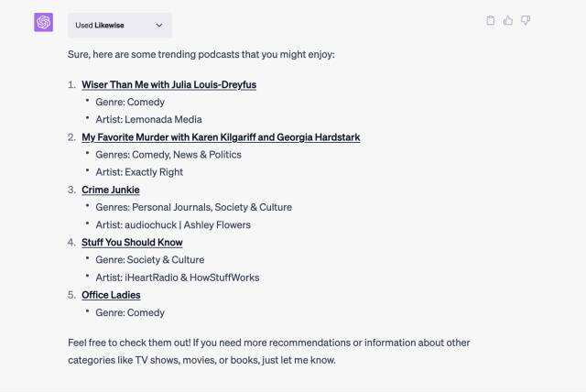Copy the response with the clipboard icon

pos(491,20)
